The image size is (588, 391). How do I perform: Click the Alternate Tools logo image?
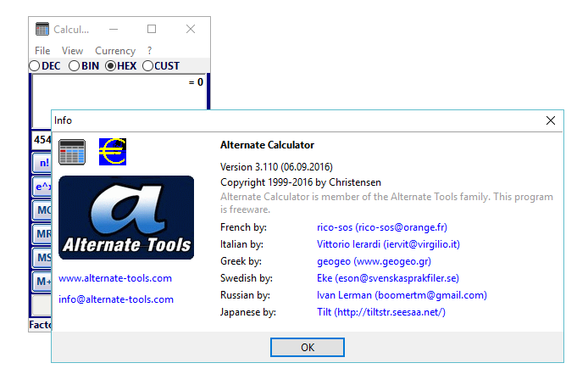click(x=126, y=218)
